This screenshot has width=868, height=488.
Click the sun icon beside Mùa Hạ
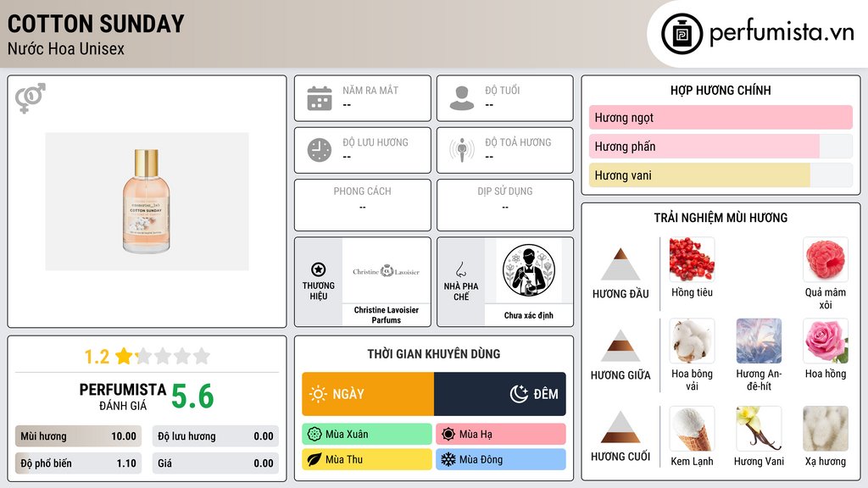coord(448,435)
